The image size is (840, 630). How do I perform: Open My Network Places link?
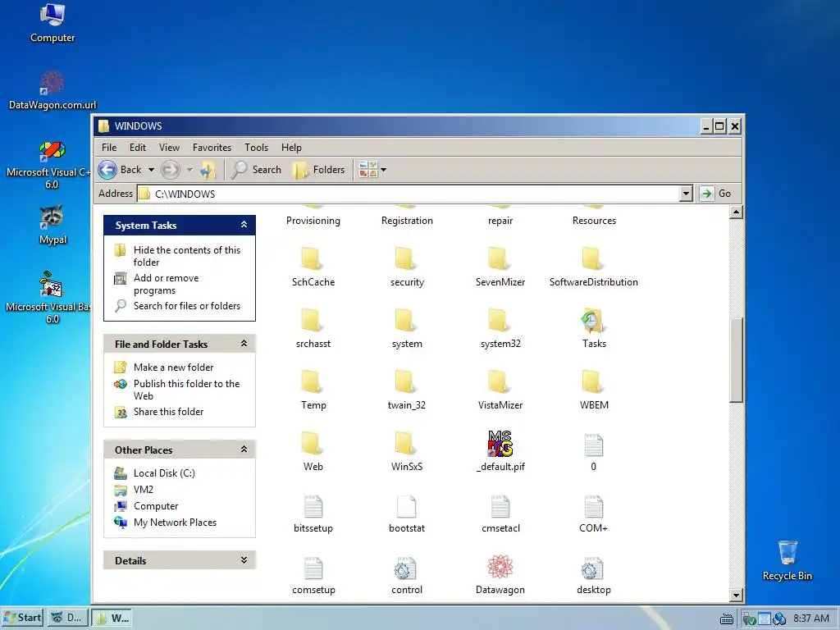point(176,523)
